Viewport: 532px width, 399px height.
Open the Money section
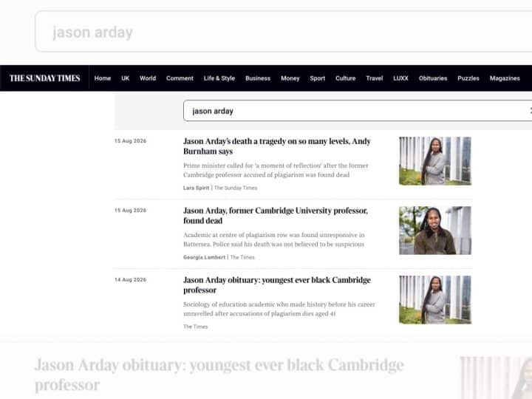(290, 78)
